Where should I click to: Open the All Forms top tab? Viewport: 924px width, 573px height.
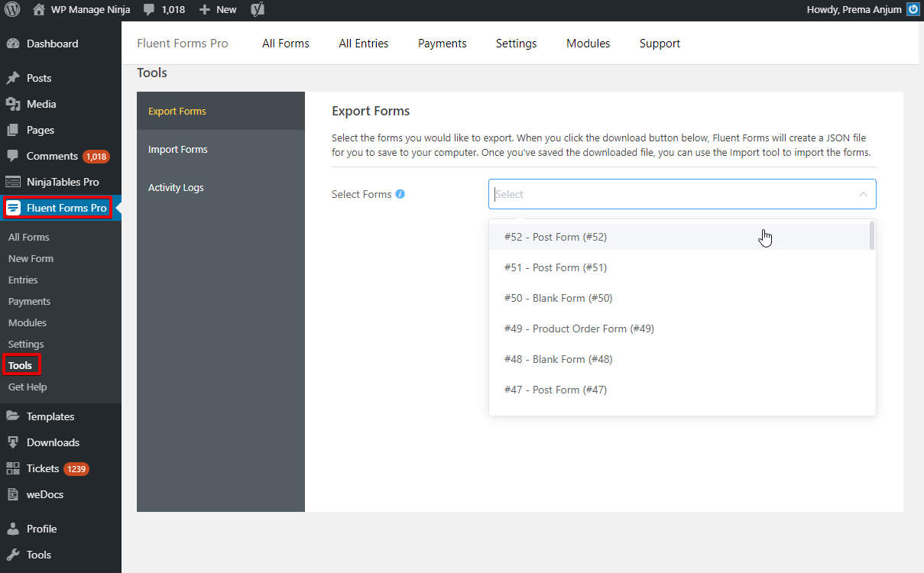pos(286,44)
